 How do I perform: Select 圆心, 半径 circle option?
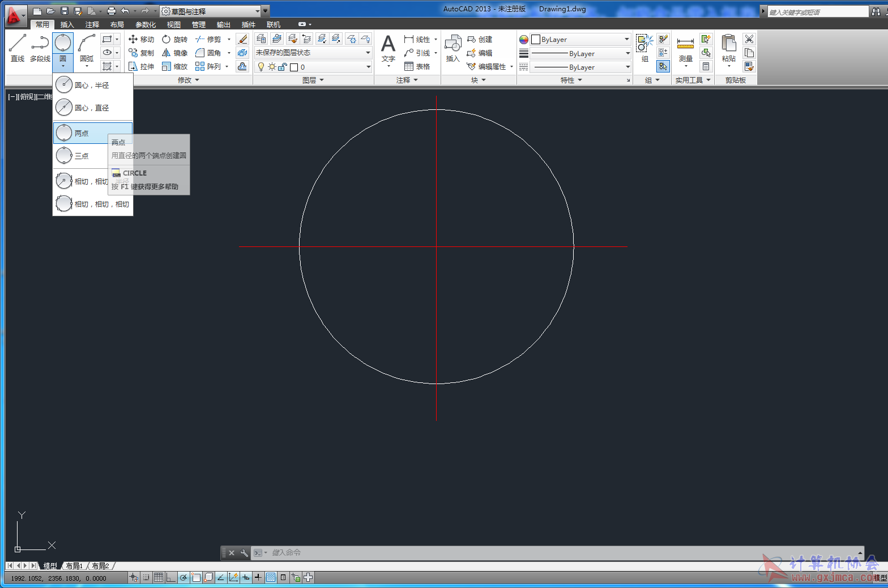click(x=93, y=85)
